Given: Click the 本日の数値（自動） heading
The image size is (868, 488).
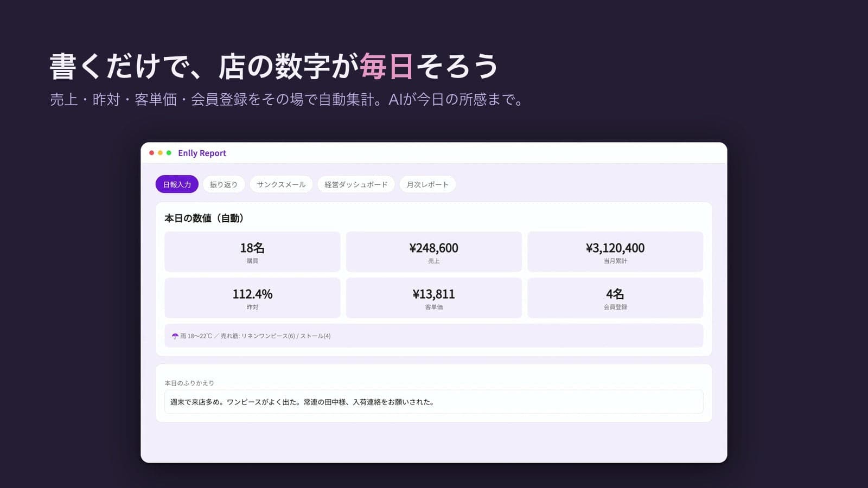Looking at the screenshot, I should [204, 218].
